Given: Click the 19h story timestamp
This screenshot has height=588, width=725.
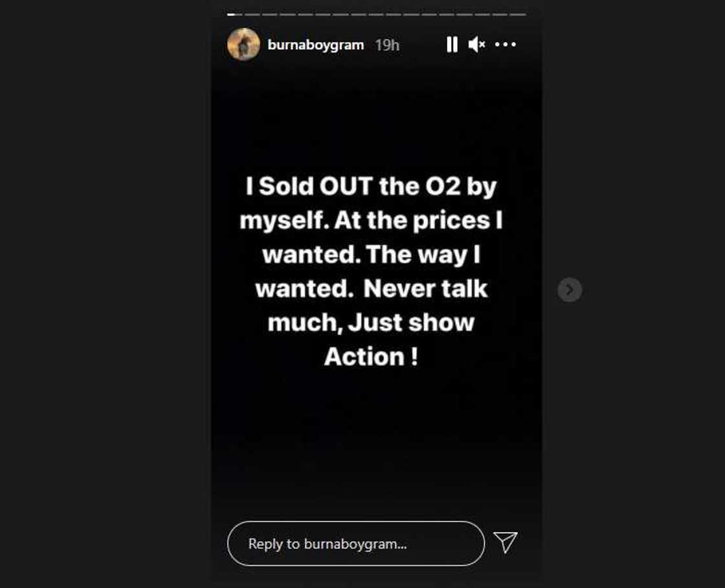Looking at the screenshot, I should (x=387, y=45).
